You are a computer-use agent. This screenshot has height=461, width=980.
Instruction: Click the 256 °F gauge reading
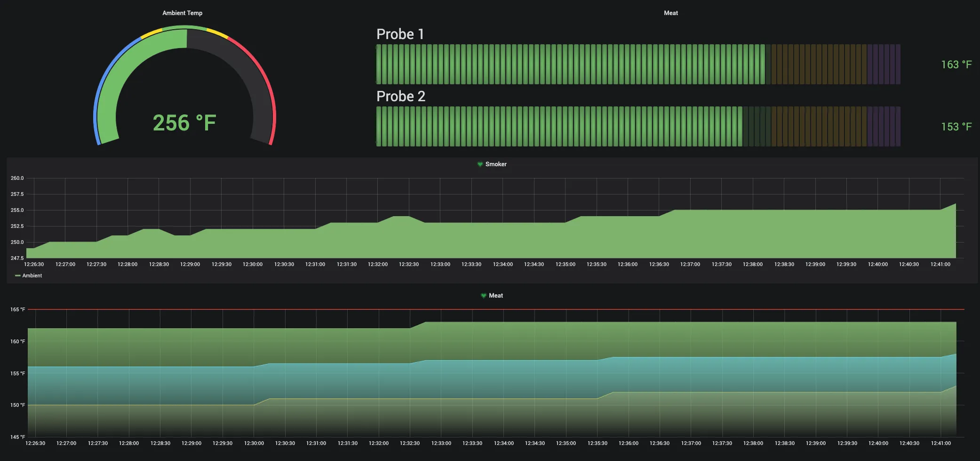[184, 123]
